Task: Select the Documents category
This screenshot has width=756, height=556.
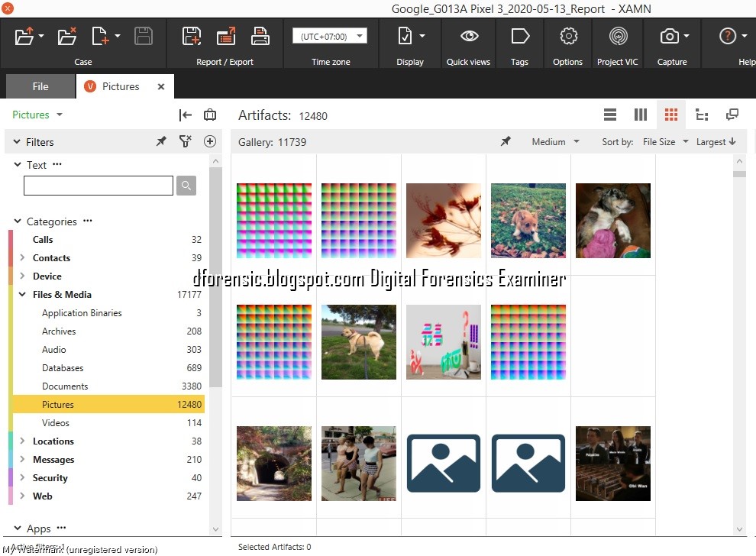Action: (65, 386)
